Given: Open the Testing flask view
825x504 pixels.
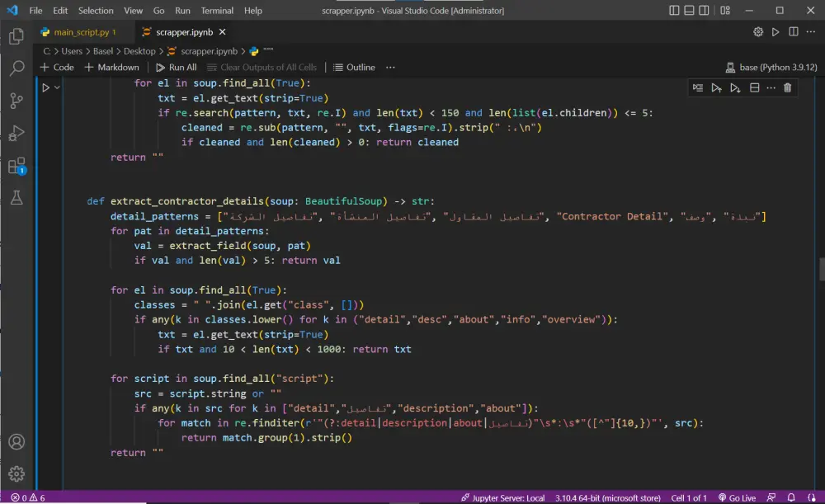Looking at the screenshot, I should coord(16,198).
